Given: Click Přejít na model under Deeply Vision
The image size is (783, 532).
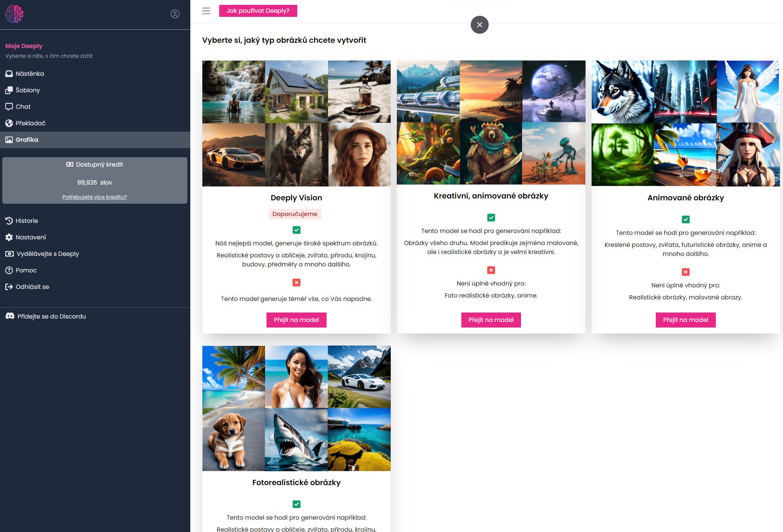Looking at the screenshot, I should (297, 320).
